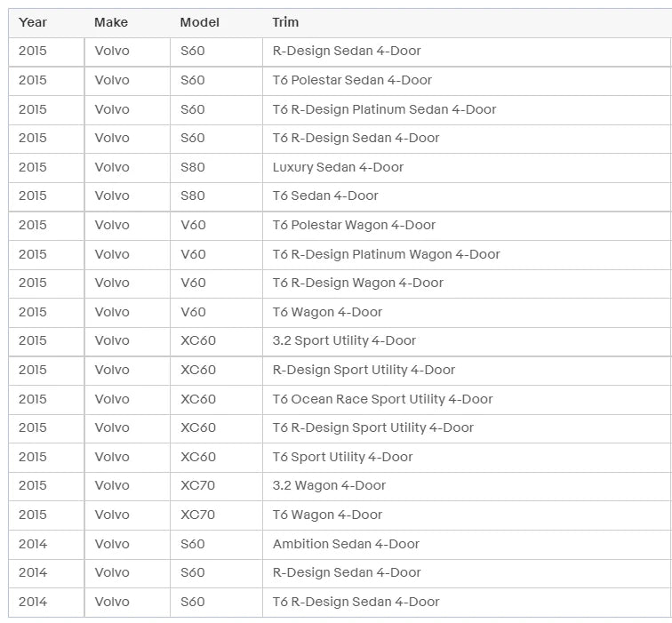
Task: Select the T6 Polestar Wagon 4-Door trim
Action: [354, 225]
